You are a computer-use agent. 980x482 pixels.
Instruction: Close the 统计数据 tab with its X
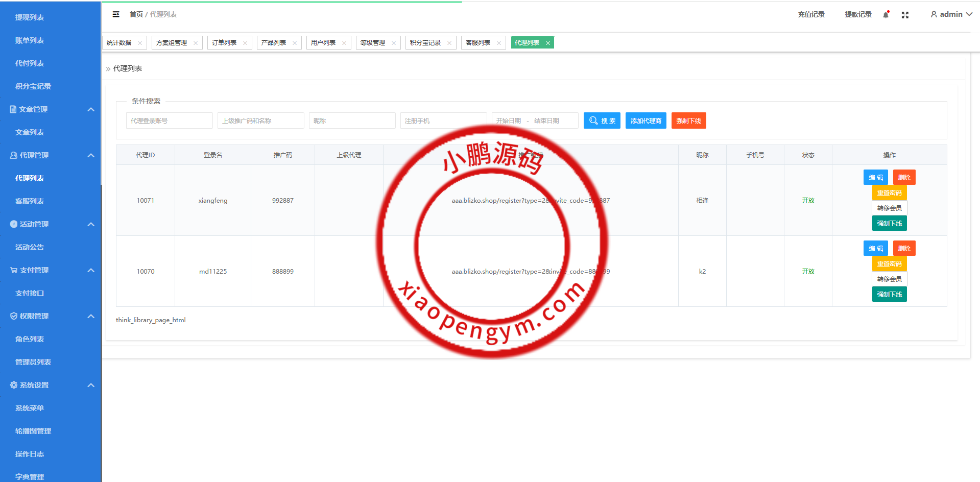coord(140,43)
